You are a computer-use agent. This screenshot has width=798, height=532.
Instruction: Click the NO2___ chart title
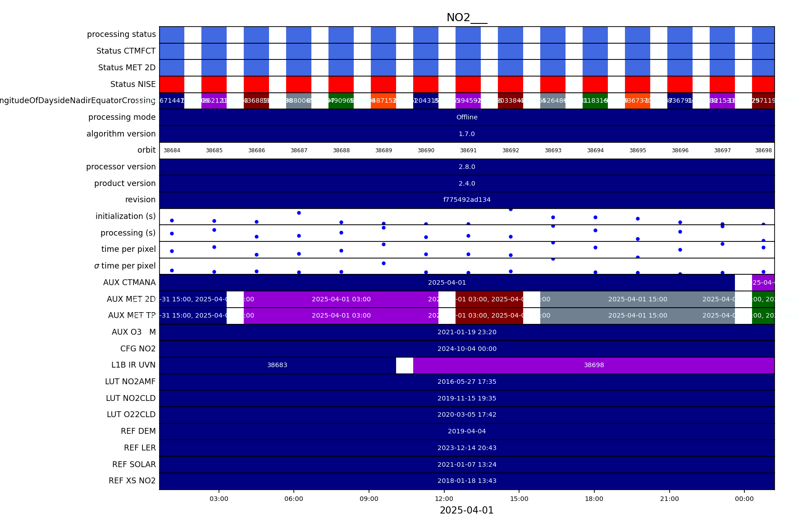[466, 18]
